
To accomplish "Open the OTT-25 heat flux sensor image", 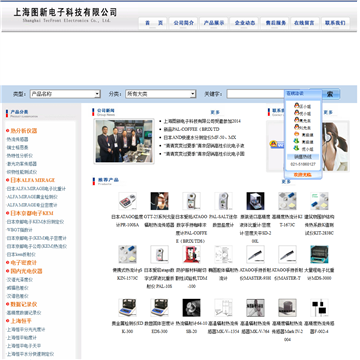I will pyautogui.click(x=159, y=201).
